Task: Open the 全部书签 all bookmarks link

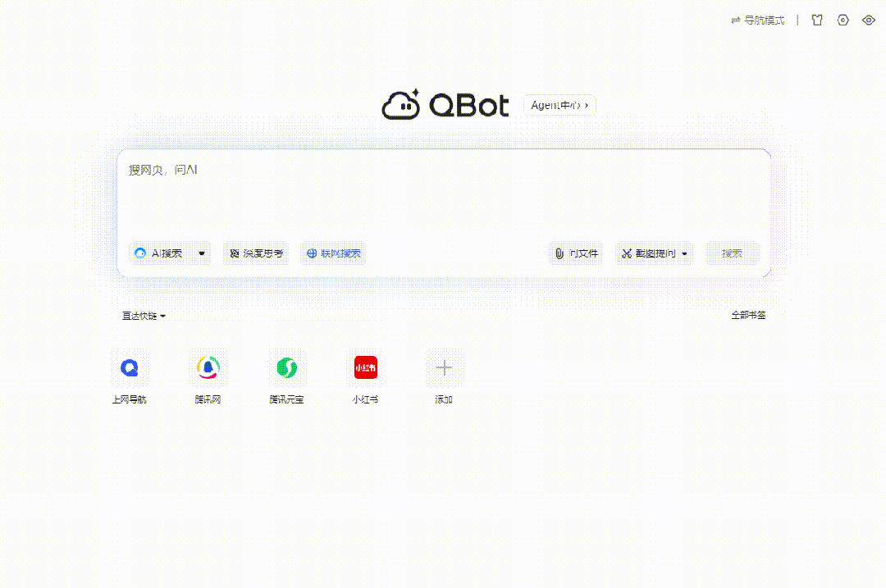Action: coord(748,315)
